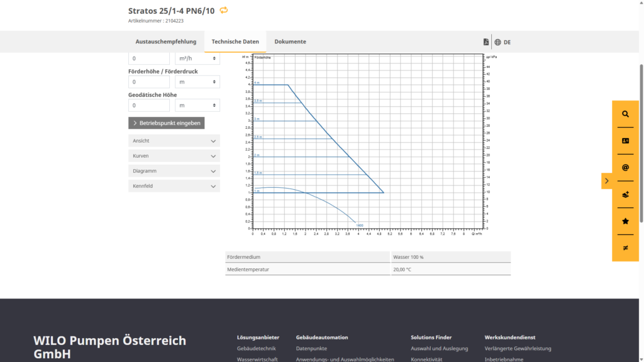The height and width of the screenshot is (362, 644).
Task: Click the layers-plus icon in yellow sidebar
Action: [x=625, y=195]
